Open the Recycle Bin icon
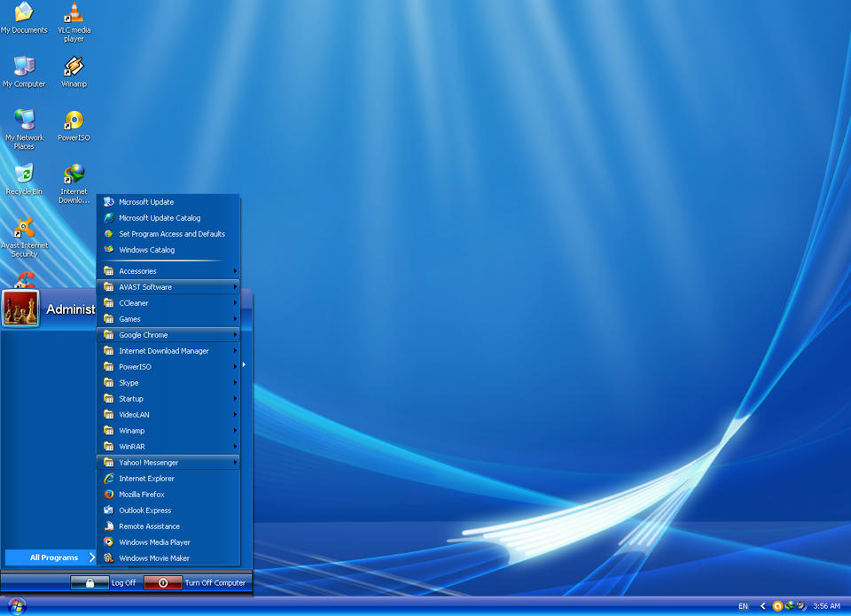 pyautogui.click(x=24, y=180)
